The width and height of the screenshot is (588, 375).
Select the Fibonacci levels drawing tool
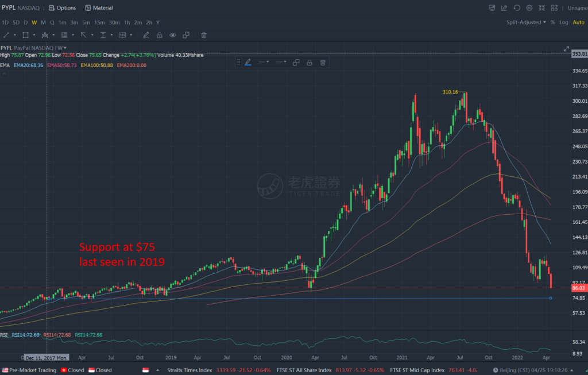(64, 35)
